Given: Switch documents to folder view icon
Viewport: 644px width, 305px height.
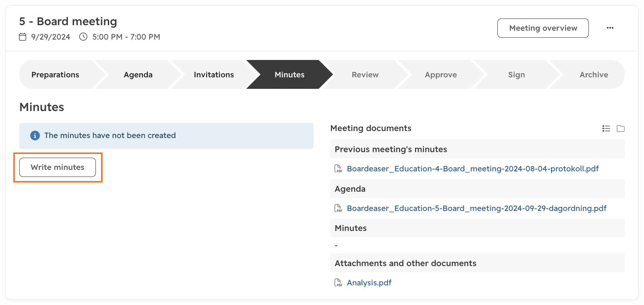Looking at the screenshot, I should coord(621,128).
